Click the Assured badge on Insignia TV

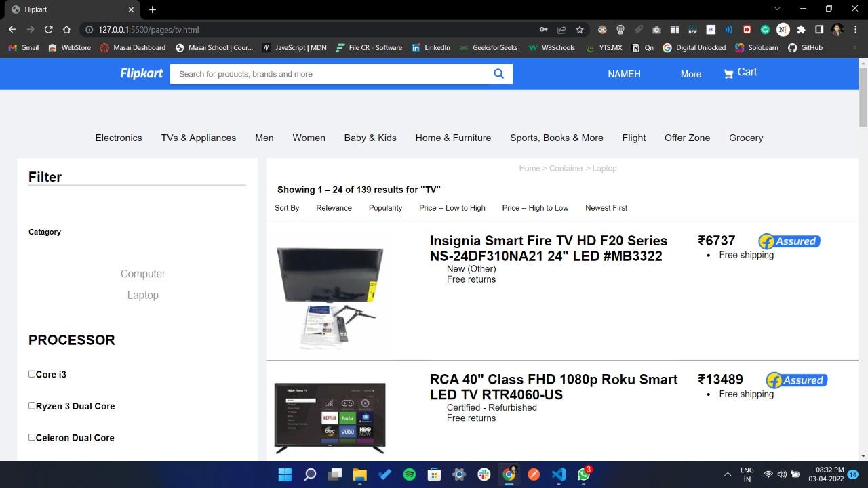click(789, 241)
